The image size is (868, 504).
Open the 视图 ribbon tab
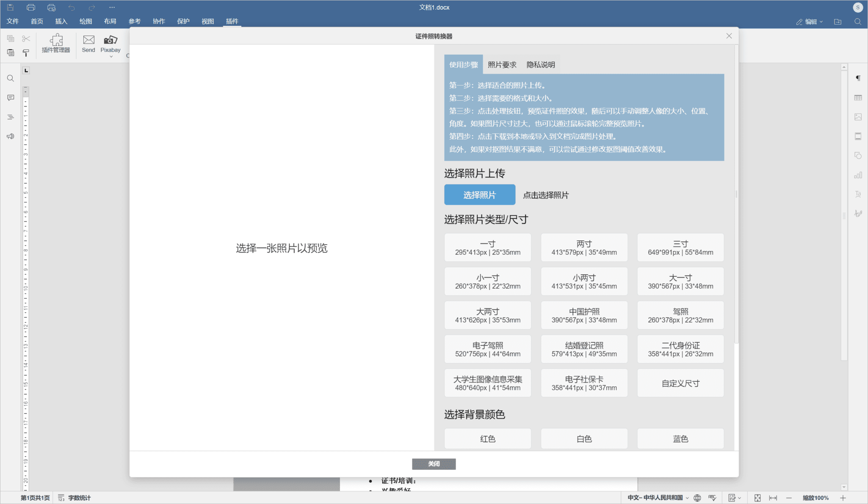(x=207, y=21)
